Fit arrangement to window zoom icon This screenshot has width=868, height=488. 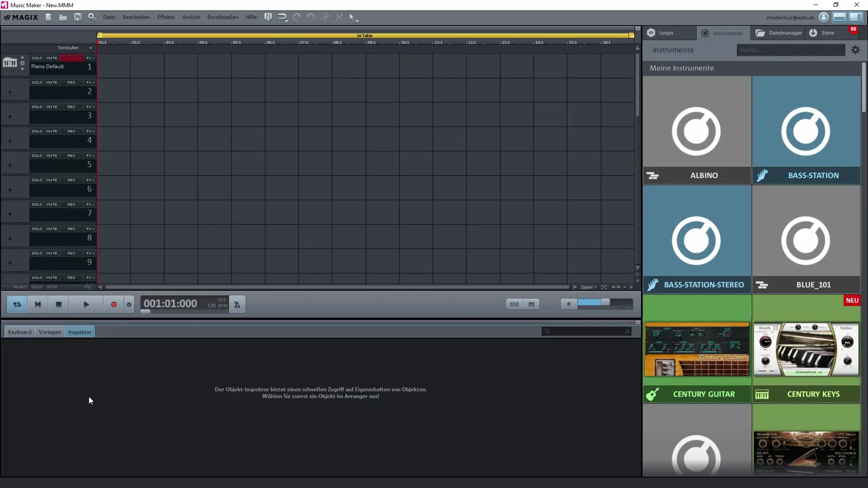pos(604,287)
